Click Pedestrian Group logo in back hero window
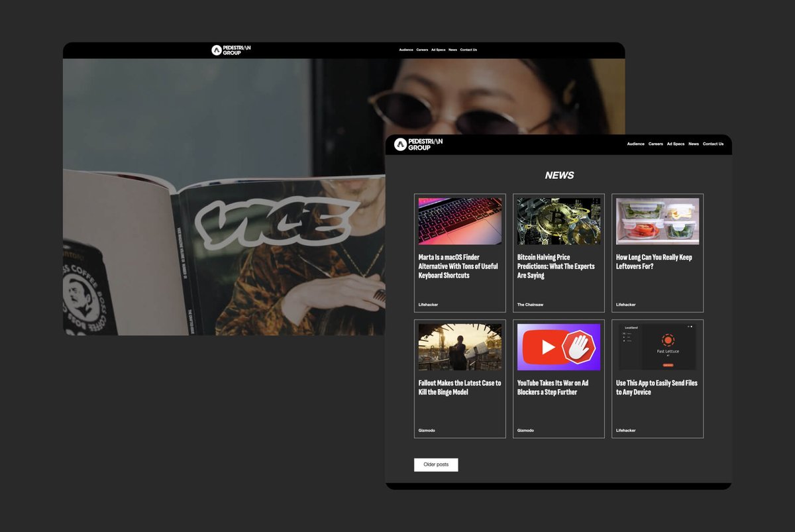The image size is (795, 532). point(231,50)
